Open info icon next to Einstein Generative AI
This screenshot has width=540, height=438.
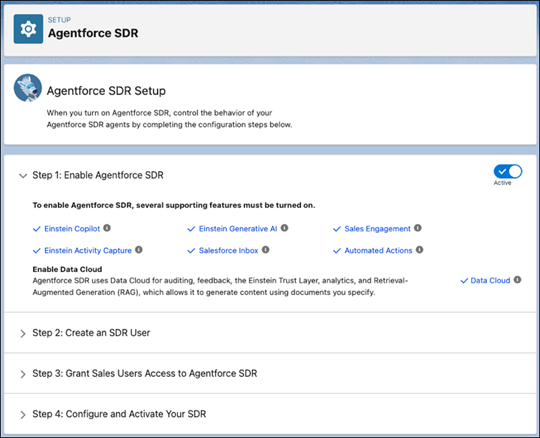[x=284, y=228]
